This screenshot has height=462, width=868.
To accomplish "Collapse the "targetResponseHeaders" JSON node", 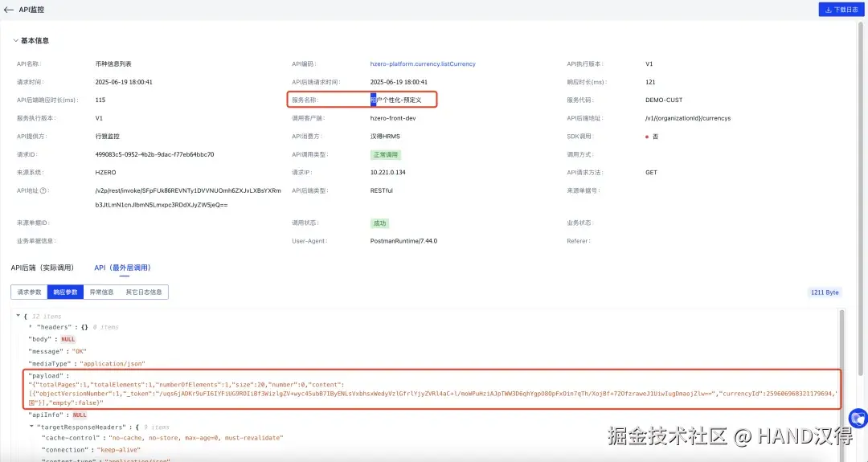I will 31,427.
